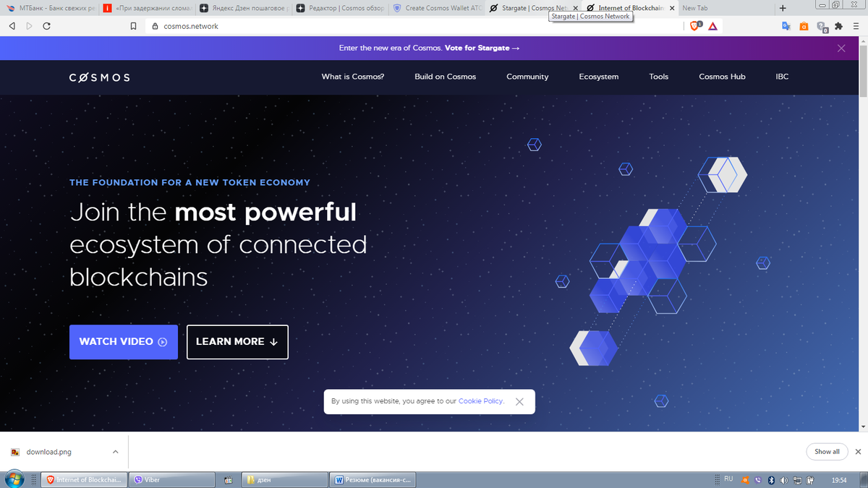Image resolution: width=868 pixels, height=488 pixels.
Task: Bookmark this page with the bookmark icon
Action: (x=133, y=26)
